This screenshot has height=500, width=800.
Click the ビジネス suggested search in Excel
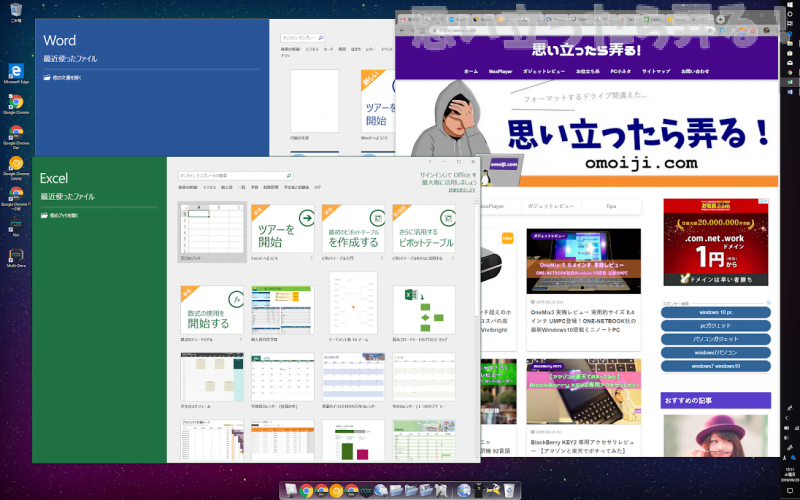[210, 187]
